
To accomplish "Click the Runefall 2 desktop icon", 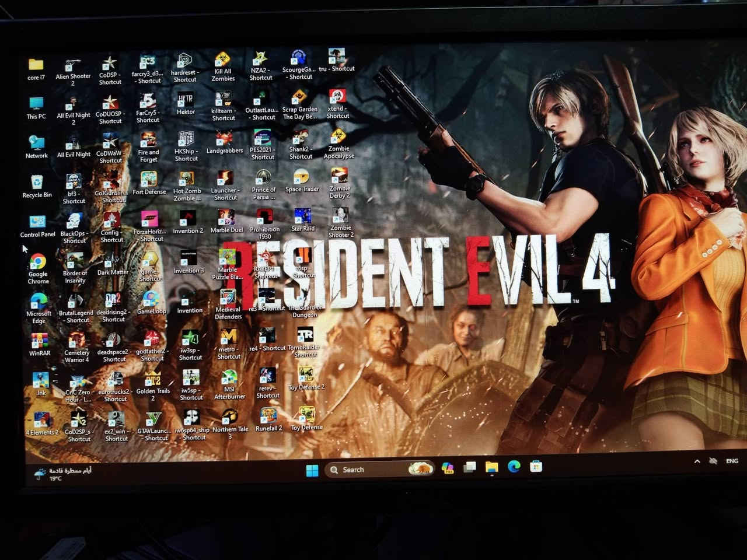I will tap(268, 416).
